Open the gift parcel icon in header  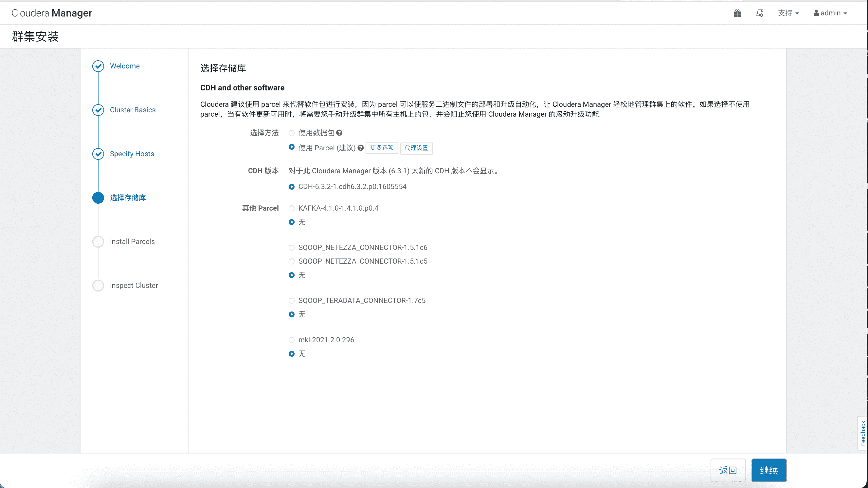click(737, 13)
